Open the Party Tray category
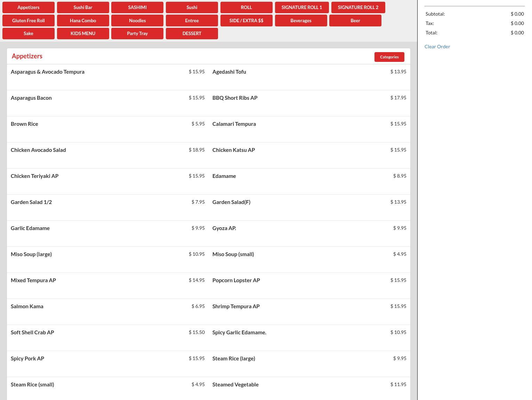 137,33
